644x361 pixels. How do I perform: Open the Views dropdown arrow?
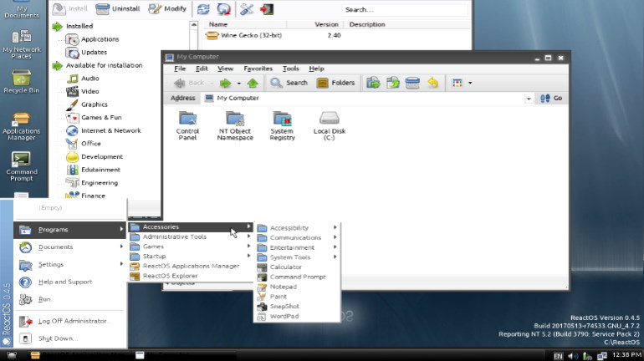(x=470, y=83)
